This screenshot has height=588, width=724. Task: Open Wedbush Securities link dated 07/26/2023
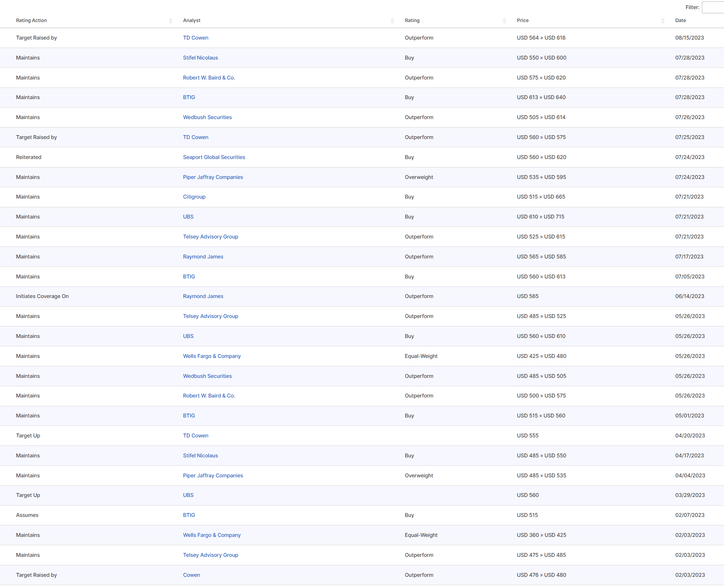(207, 117)
